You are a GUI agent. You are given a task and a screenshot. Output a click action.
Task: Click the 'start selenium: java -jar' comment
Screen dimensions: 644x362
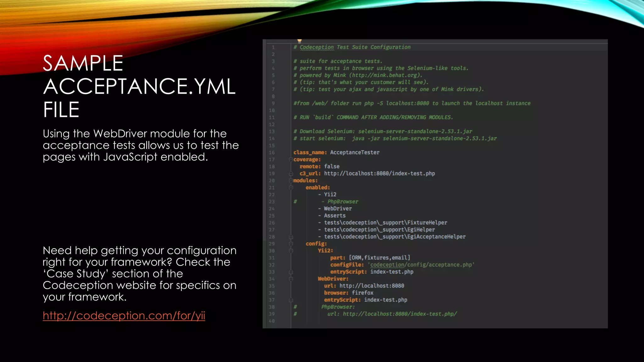point(395,139)
